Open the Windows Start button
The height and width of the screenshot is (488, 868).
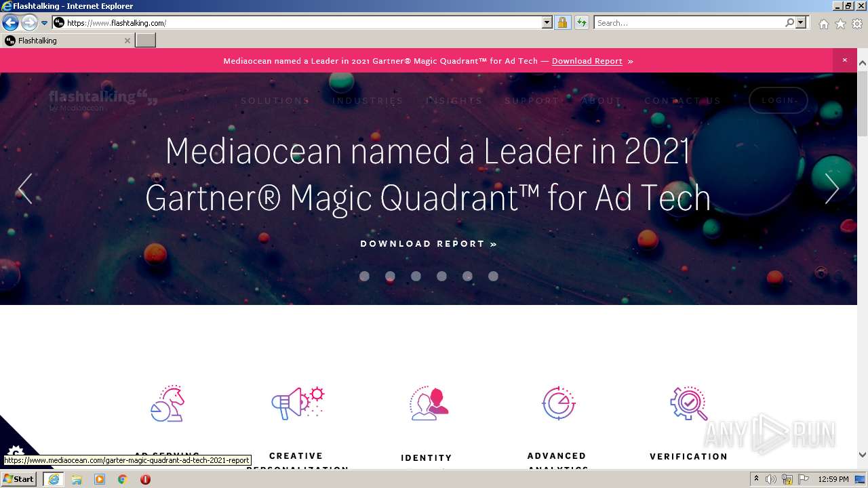pyautogui.click(x=19, y=479)
